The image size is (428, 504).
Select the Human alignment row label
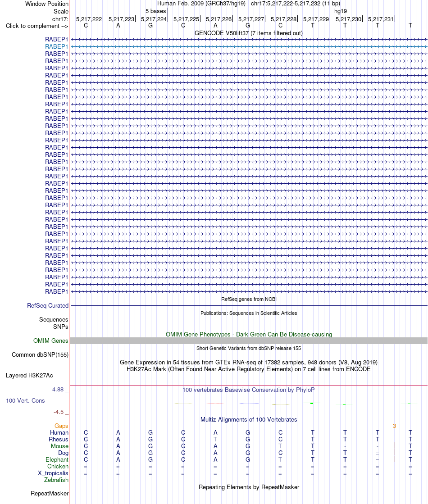[59, 433]
